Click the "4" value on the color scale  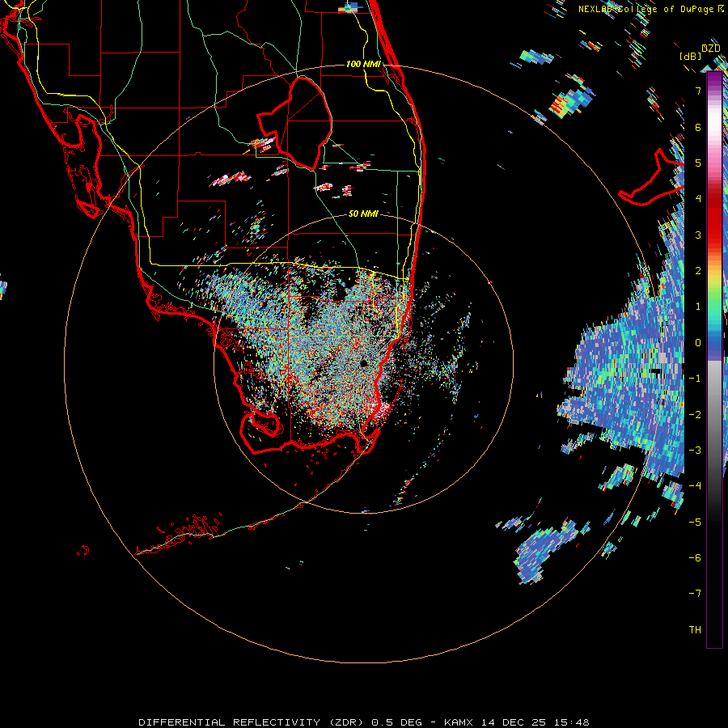698,199
